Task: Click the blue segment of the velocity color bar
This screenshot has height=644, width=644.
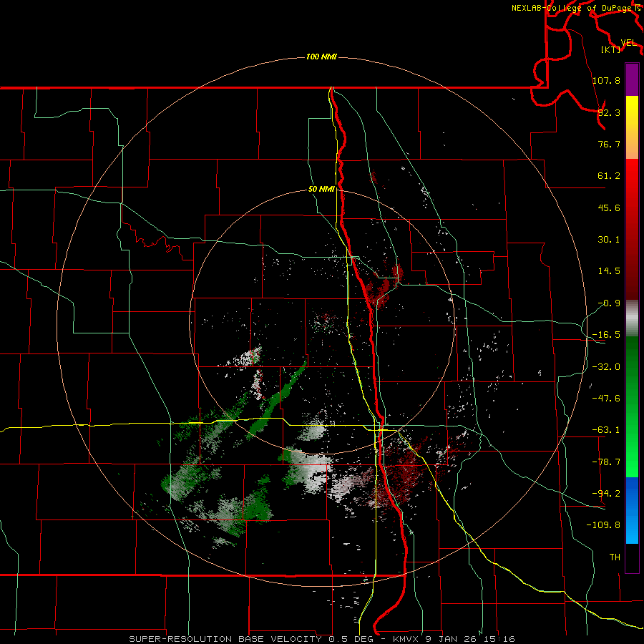Action: click(632, 510)
